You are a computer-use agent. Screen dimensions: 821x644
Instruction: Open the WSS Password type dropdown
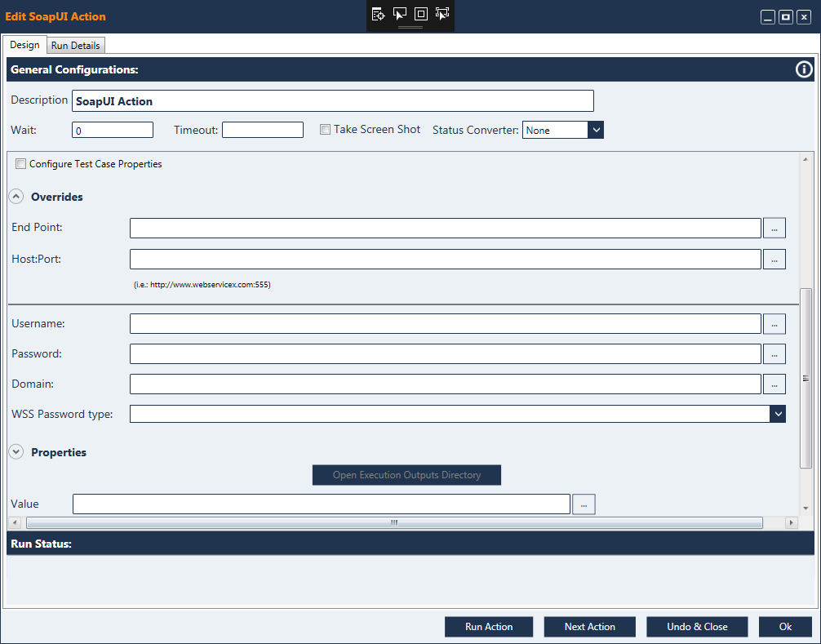(778, 414)
